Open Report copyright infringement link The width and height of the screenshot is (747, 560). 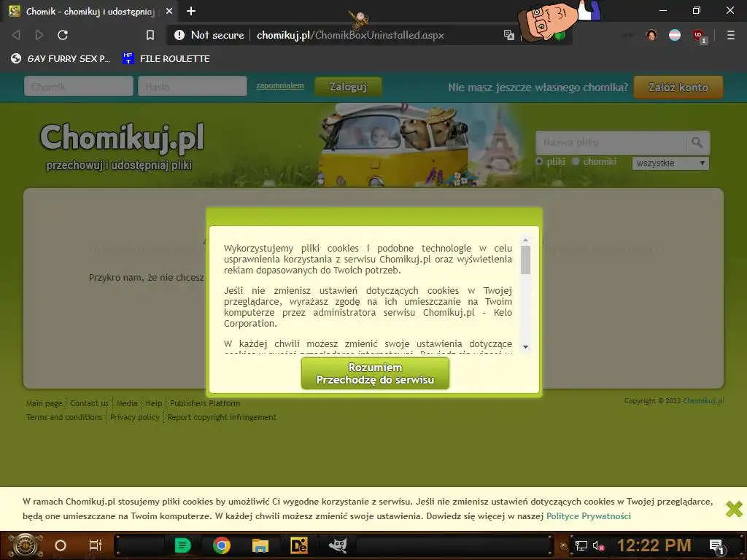(222, 417)
